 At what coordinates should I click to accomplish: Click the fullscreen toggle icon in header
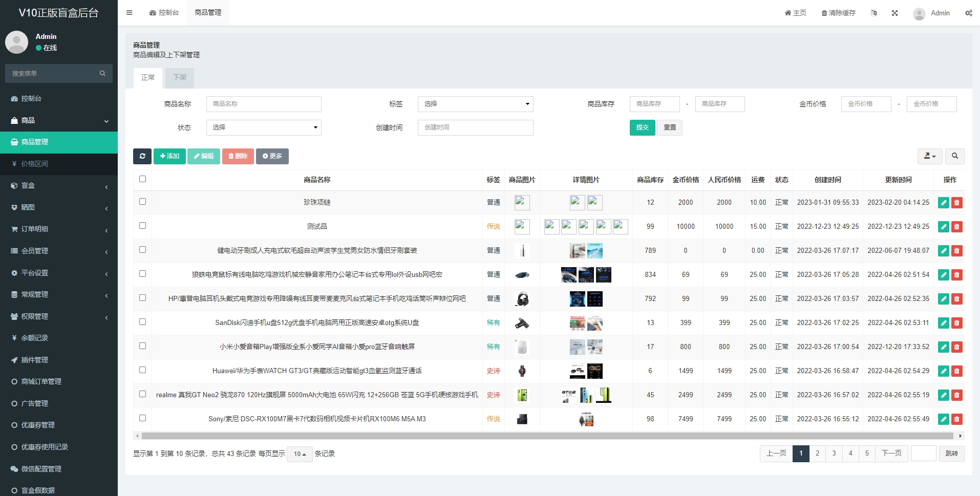pos(894,13)
